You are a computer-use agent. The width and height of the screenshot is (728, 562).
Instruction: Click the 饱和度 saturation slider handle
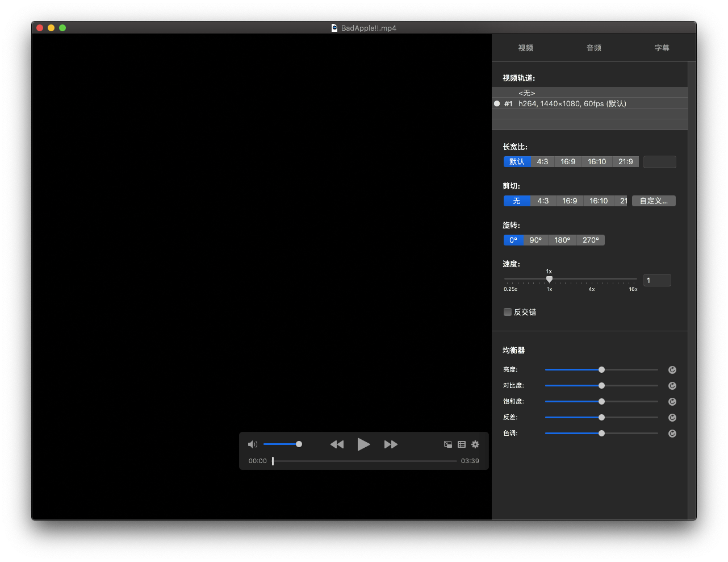click(601, 402)
